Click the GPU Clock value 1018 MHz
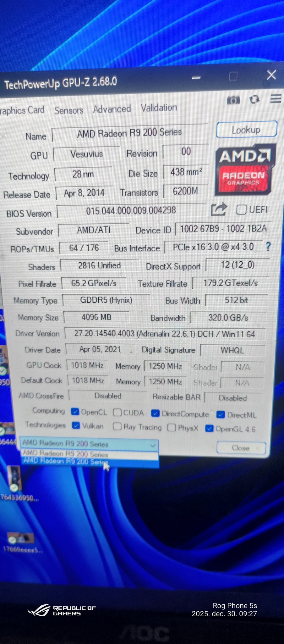Viewport: 284px width, 644px height. pos(87,365)
